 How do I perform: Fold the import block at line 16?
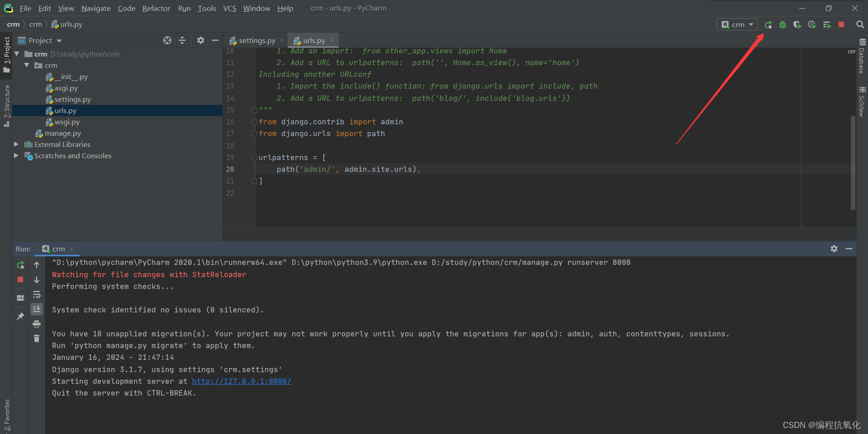[x=255, y=122]
